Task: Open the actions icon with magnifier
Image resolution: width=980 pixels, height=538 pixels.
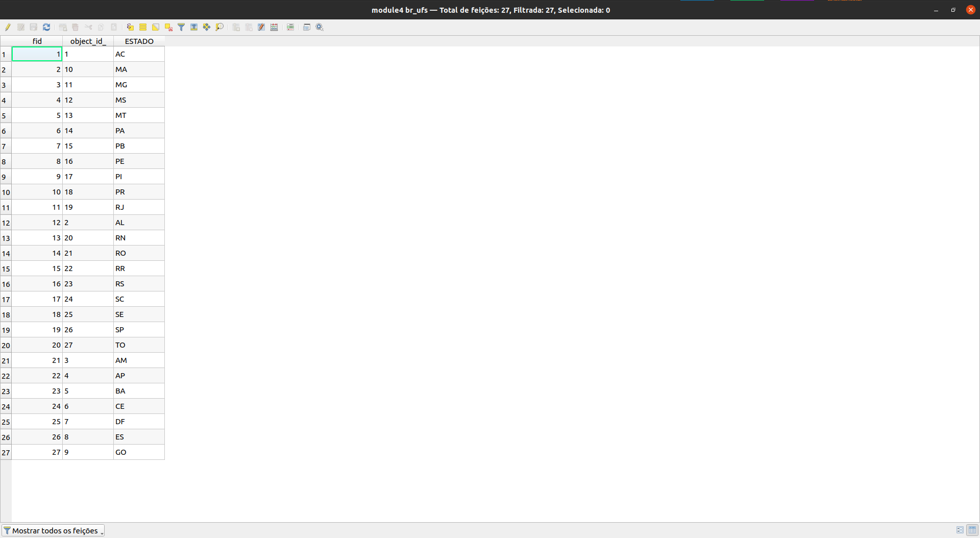Action: (x=320, y=27)
